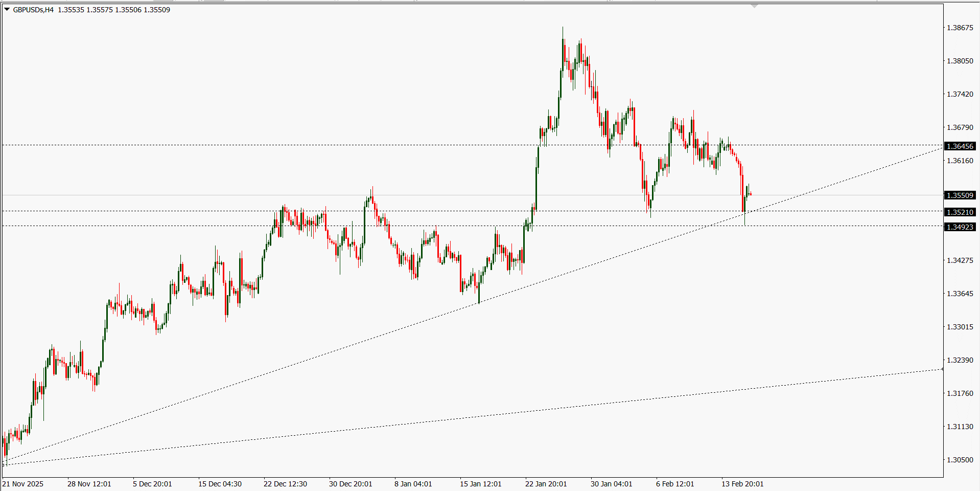Click the 8 Jan 04:01 time label

click(x=413, y=484)
